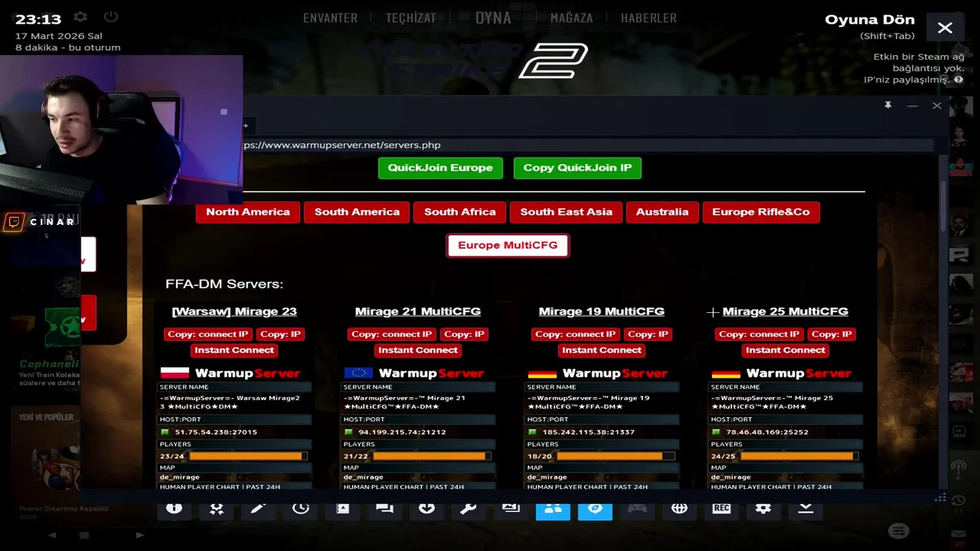
Task: Open Mirage 25 MultiCFG server link
Action: point(786,311)
